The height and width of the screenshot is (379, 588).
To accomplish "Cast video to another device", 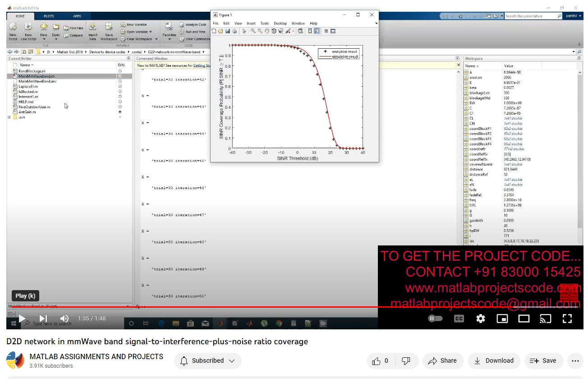I will coord(545,319).
